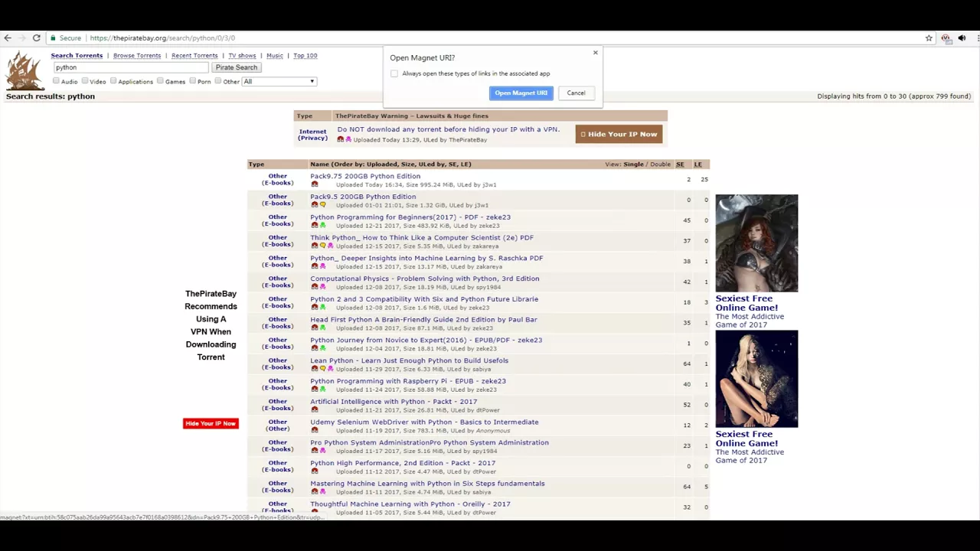Click the orange Hide Your IP Now button
This screenshot has height=551, width=980.
(x=619, y=134)
